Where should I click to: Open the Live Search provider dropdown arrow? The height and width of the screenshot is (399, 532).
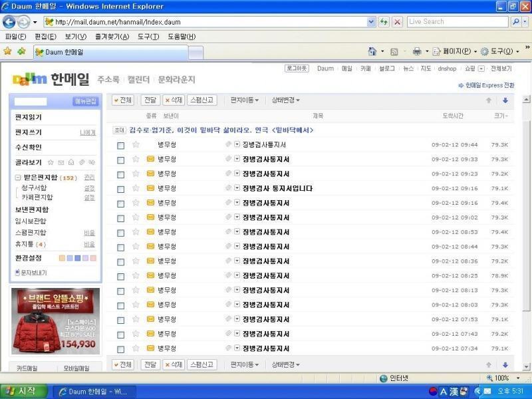pos(525,22)
